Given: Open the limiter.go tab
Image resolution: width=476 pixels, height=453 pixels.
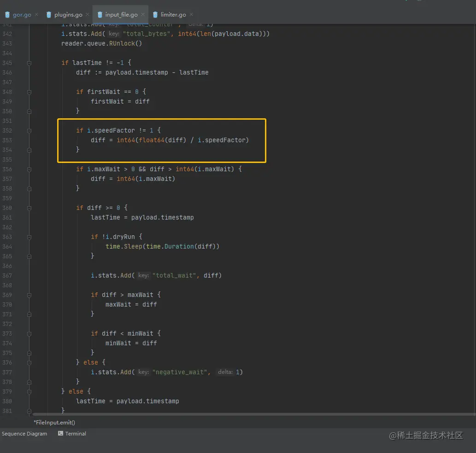Looking at the screenshot, I should 173,15.
